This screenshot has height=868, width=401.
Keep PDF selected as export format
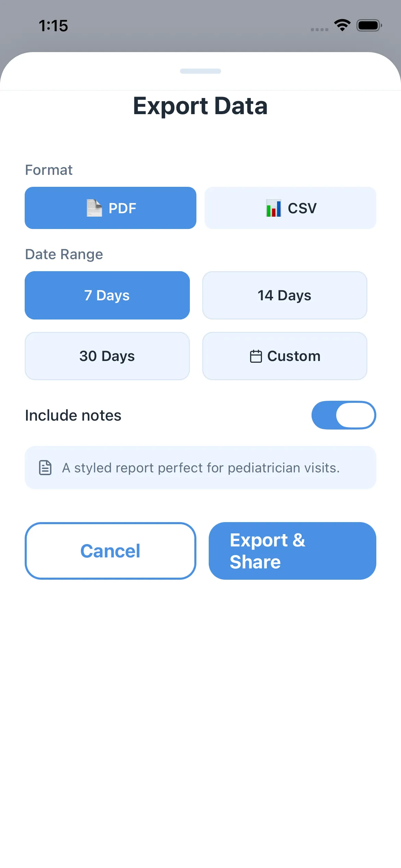pos(110,208)
